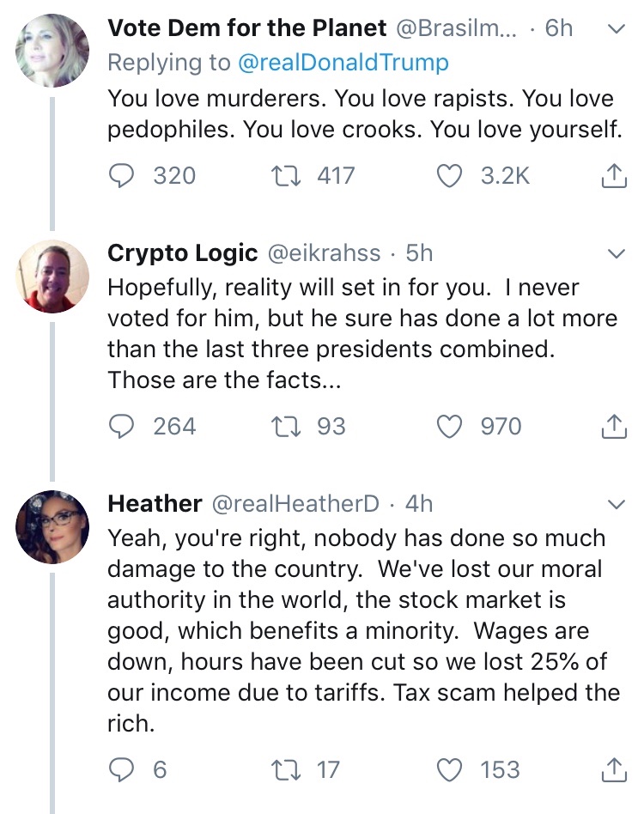Expand the Crypto Logic tweet options menu
The width and height of the screenshot is (644, 814).
(x=615, y=254)
